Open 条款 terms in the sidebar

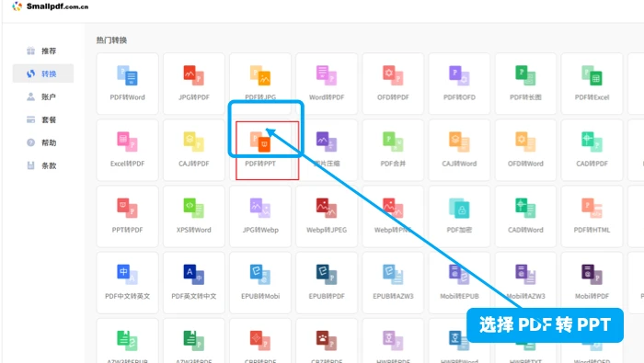coord(43,165)
